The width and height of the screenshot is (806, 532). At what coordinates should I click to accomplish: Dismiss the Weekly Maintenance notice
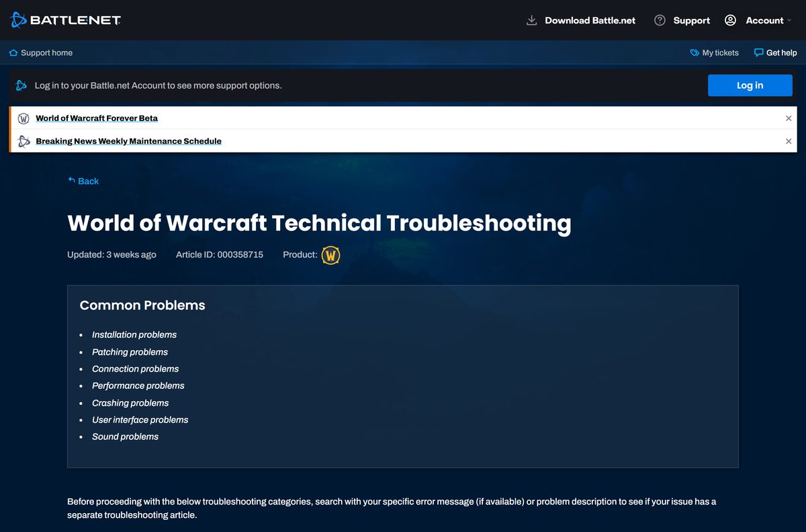click(x=789, y=141)
